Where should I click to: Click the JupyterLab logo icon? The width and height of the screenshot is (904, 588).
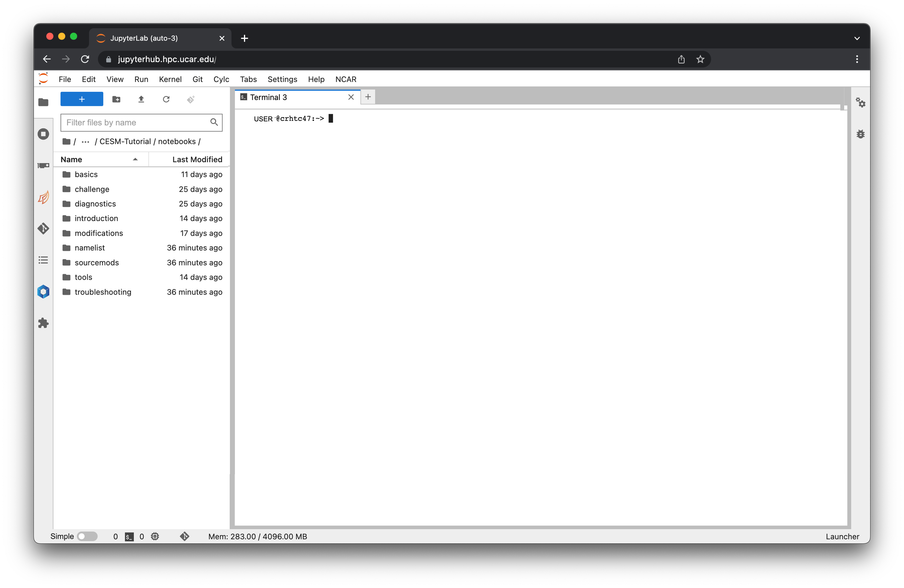43,78
